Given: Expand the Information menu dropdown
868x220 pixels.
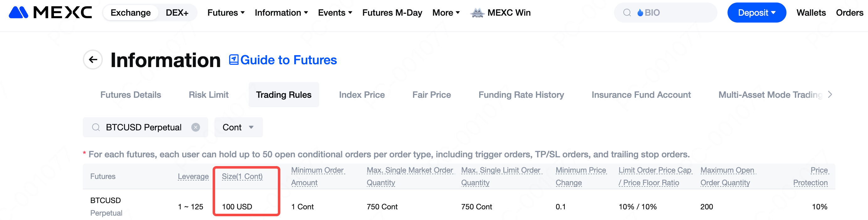Looking at the screenshot, I should pyautogui.click(x=281, y=13).
